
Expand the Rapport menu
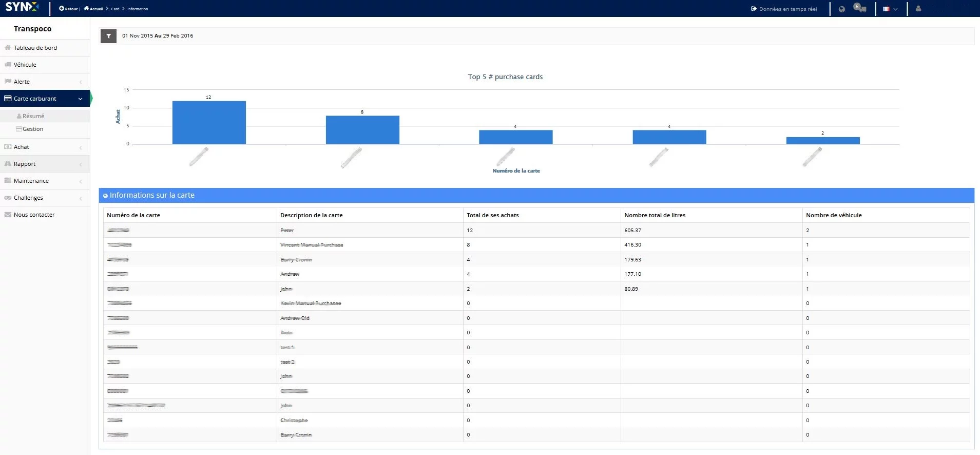[45, 164]
